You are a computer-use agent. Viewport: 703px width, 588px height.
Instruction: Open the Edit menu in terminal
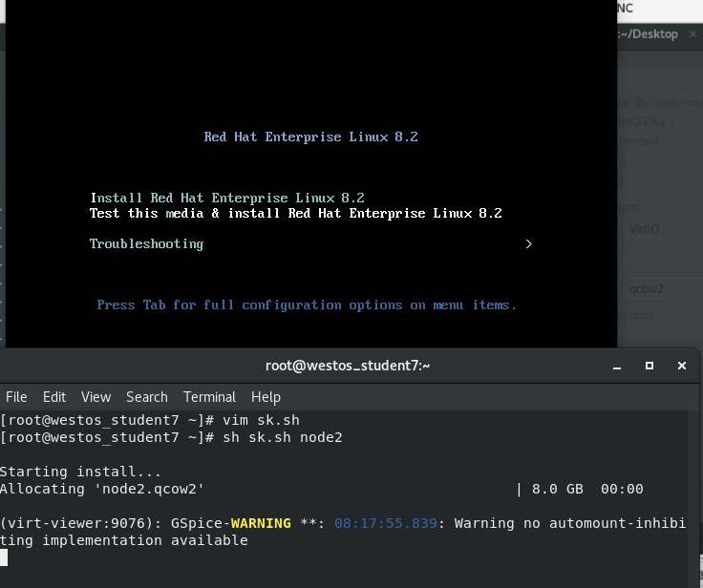[54, 397]
